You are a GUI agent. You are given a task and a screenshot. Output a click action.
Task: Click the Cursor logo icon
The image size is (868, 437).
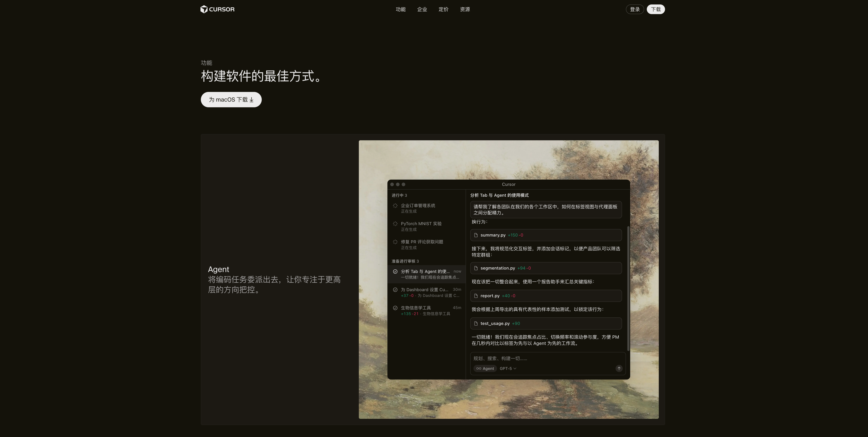coord(204,9)
